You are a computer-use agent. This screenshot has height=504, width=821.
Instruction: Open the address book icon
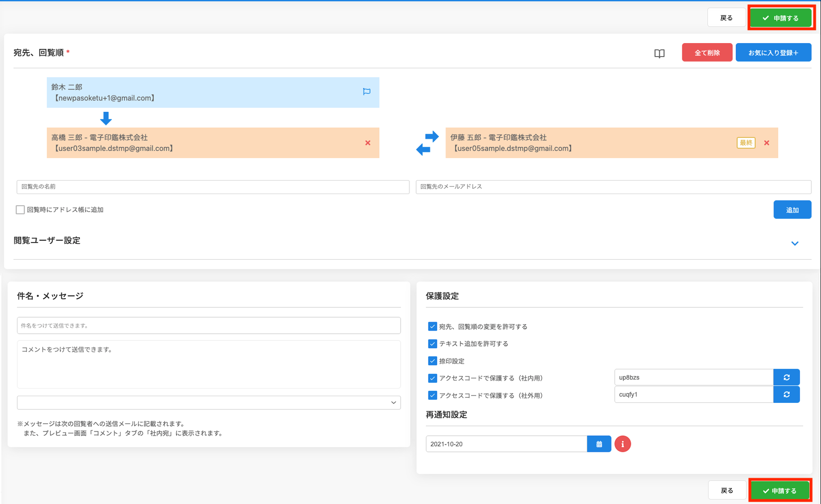point(659,53)
